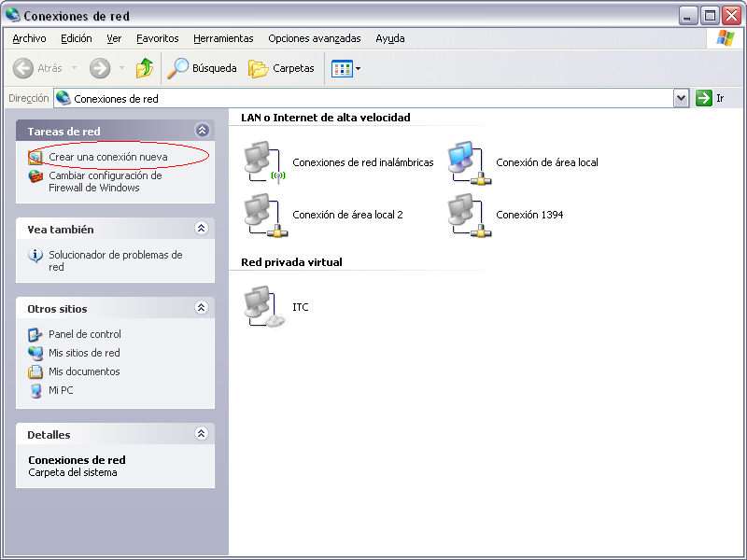The image size is (747, 560).
Task: Collapse the Vea también panel
Action: click(201, 229)
